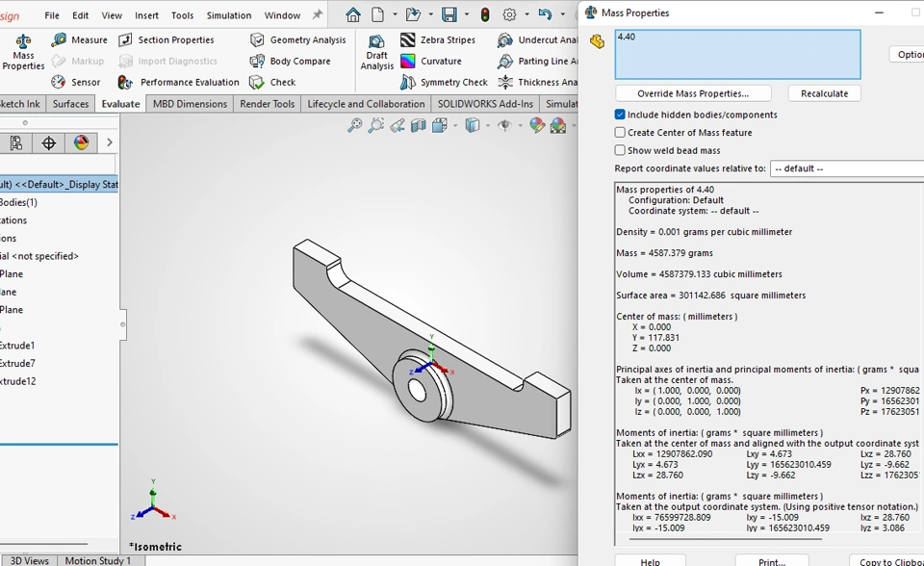Switch to MBD Dimensions tab
The width and height of the screenshot is (924, 566).
point(190,104)
